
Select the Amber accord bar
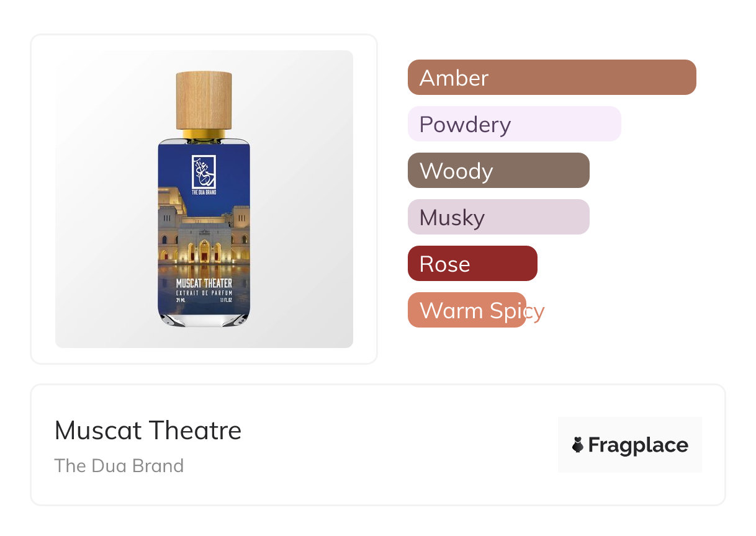552,78
